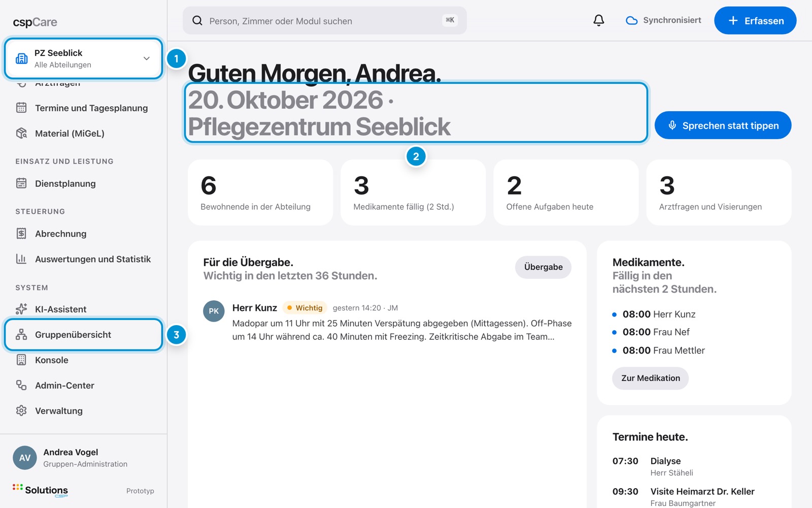Focus the Person, Zimmer oder Modul search field

[325, 21]
